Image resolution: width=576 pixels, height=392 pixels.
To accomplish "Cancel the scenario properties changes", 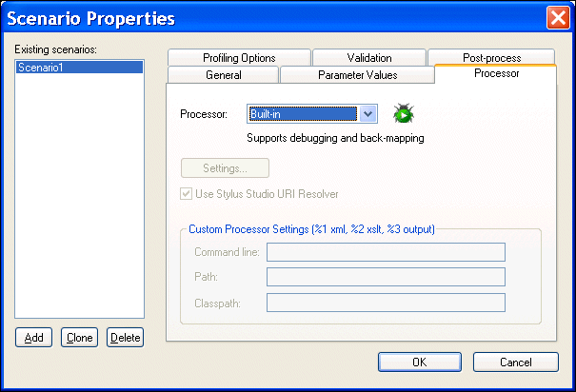I will point(515,362).
